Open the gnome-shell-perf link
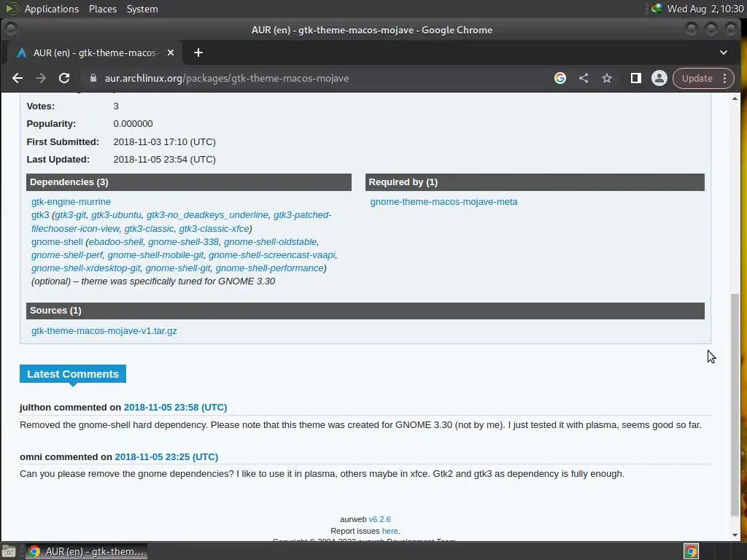This screenshot has width=747, height=560. [66, 254]
